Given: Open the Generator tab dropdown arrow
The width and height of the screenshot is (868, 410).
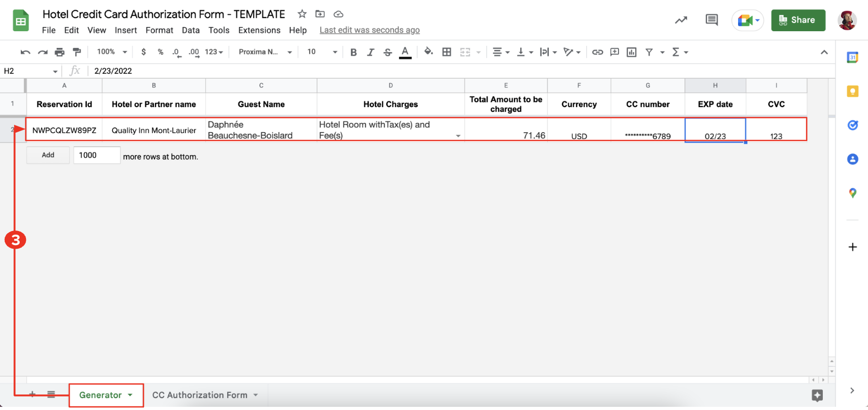Looking at the screenshot, I should click(x=130, y=395).
